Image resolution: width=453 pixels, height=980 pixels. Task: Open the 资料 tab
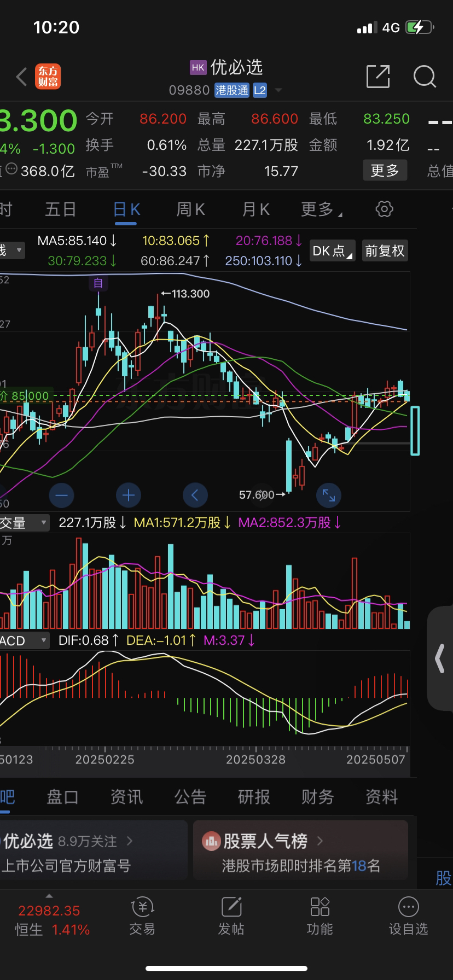point(382,797)
